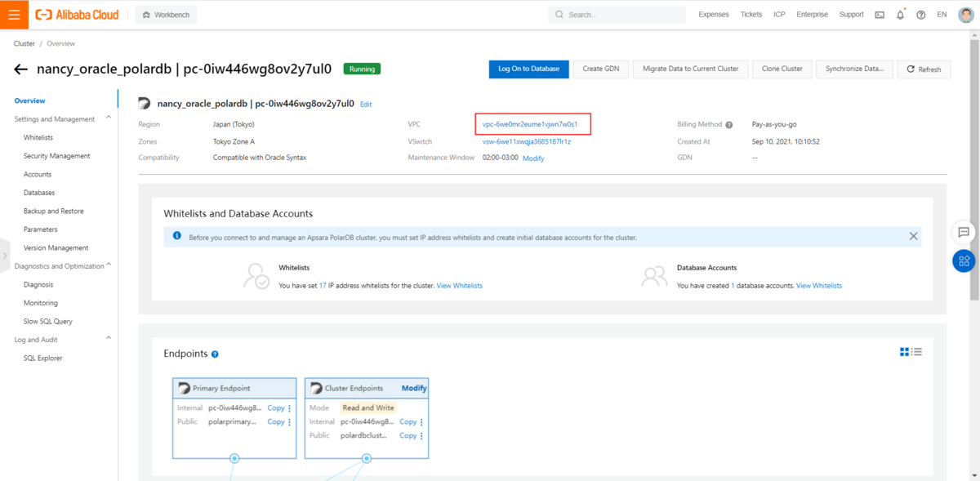Open Databases in sidebar
The image size is (980, 481).
(39, 193)
